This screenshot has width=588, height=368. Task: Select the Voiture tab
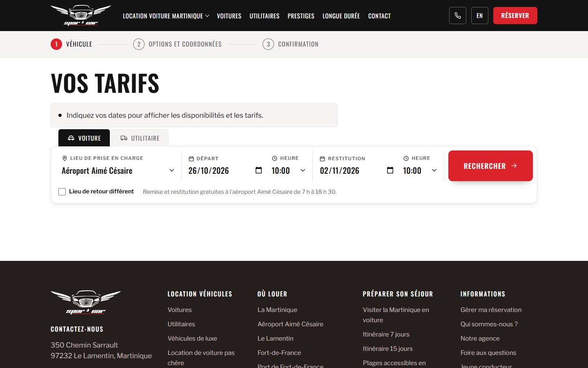(84, 138)
